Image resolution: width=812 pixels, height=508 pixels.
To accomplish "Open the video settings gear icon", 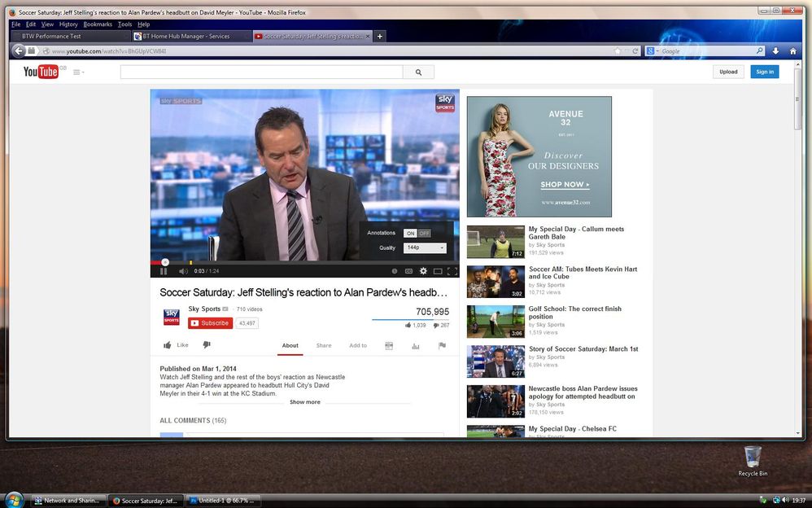I will click(423, 271).
